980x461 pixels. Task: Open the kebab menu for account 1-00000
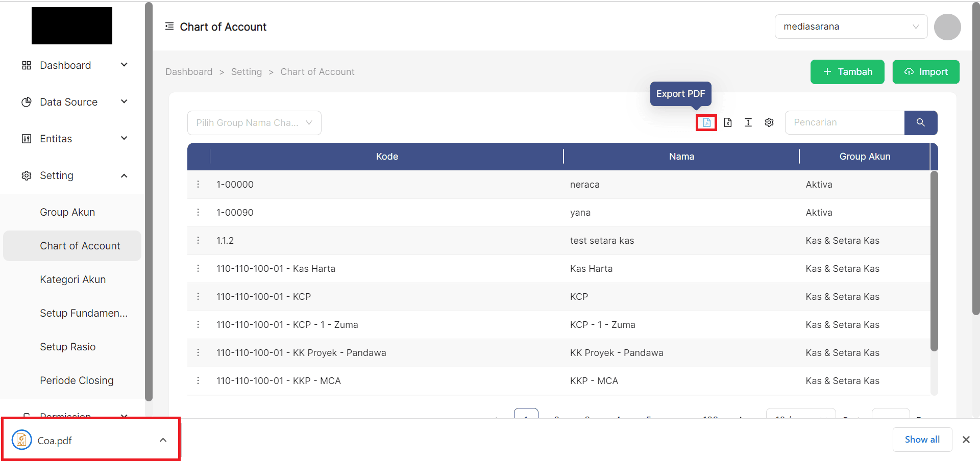pyautogui.click(x=198, y=184)
